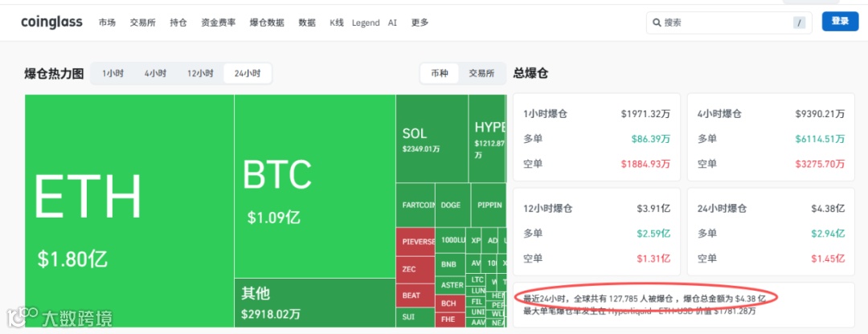The height and width of the screenshot is (334, 868).
Task: Switch heatmap to 4小时
Action: click(x=156, y=73)
